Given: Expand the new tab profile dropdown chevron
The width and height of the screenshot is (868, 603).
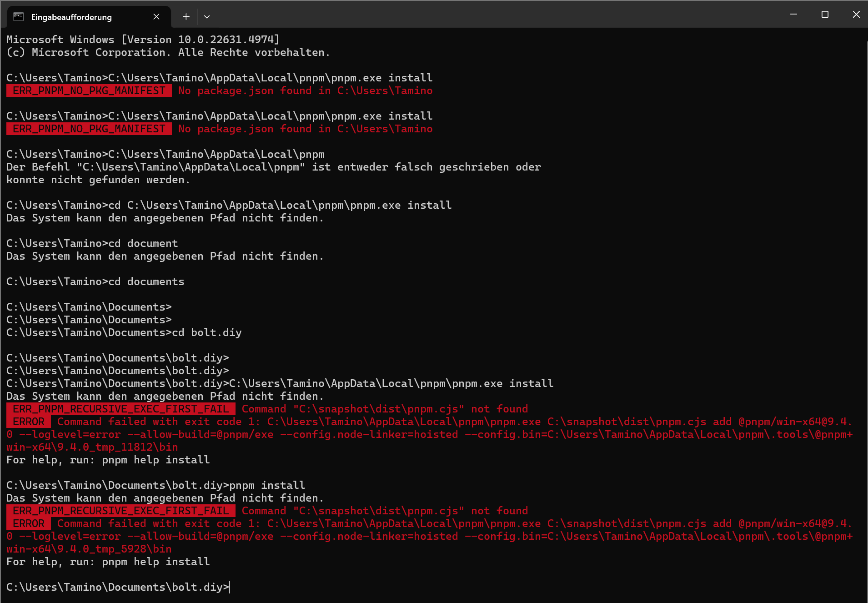Looking at the screenshot, I should [x=207, y=17].
